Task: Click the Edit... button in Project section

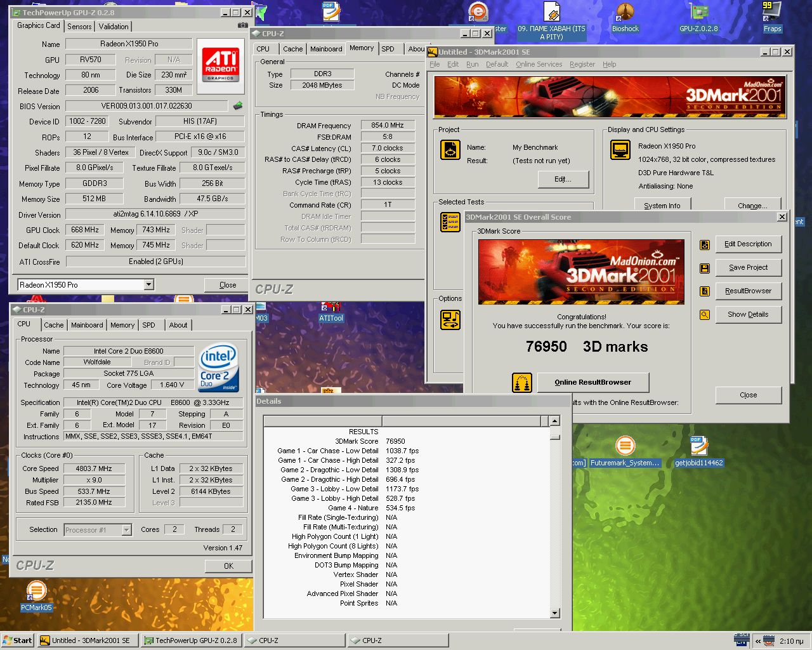Action: point(563,180)
